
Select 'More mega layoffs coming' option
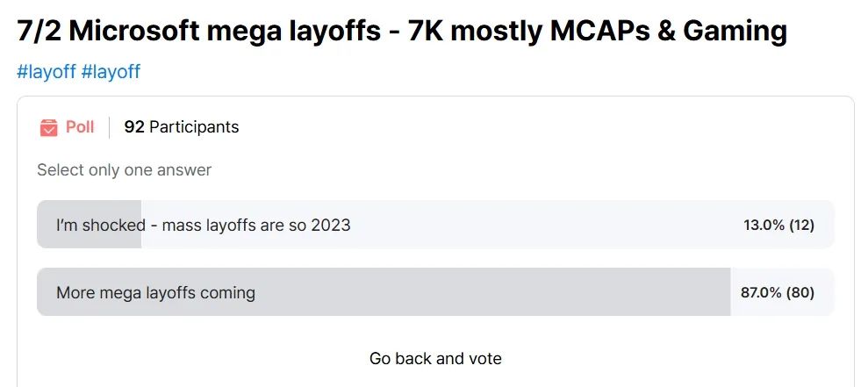(435, 291)
